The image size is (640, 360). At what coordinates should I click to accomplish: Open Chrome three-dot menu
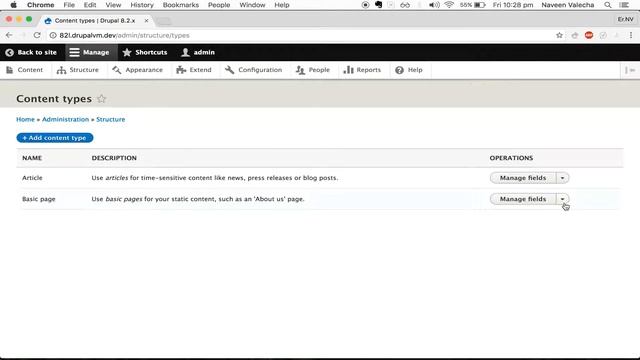(631, 36)
